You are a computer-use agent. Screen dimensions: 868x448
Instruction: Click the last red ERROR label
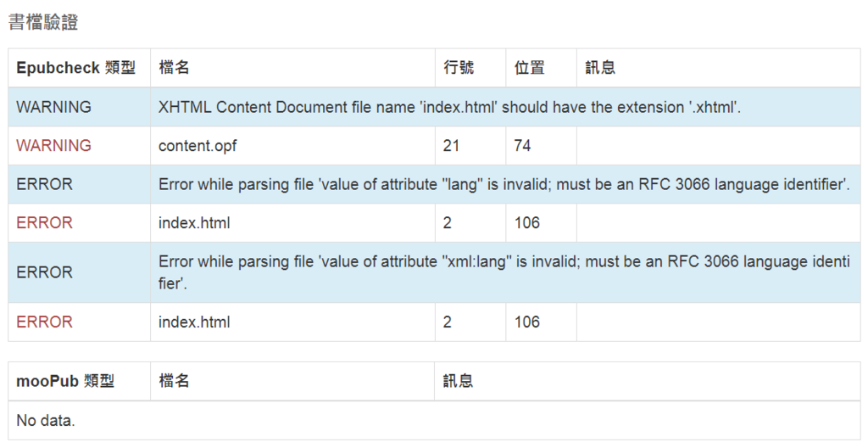tap(44, 322)
